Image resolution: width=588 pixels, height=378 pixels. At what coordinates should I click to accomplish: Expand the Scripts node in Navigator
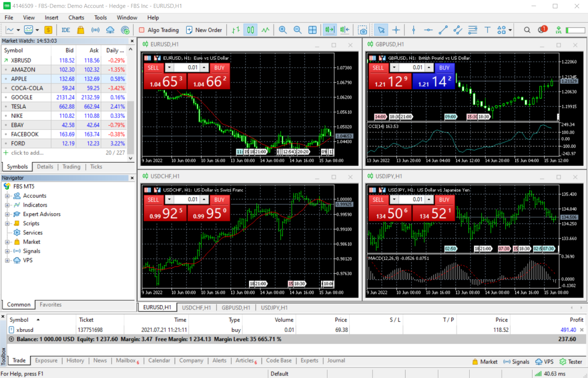coord(7,223)
